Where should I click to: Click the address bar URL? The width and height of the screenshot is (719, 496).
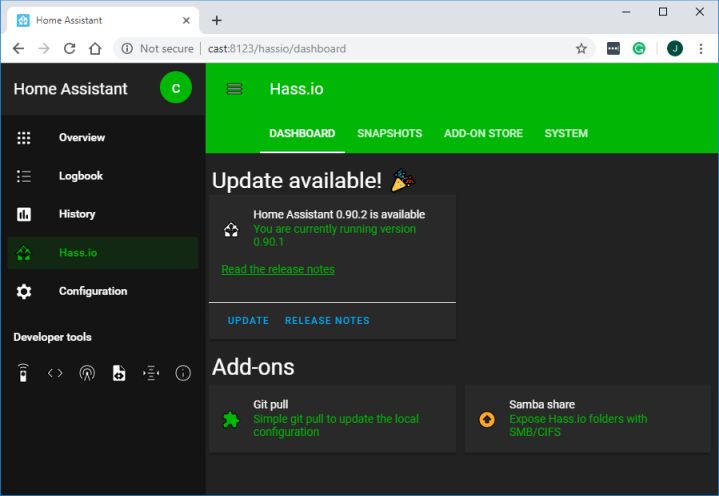[x=277, y=49]
